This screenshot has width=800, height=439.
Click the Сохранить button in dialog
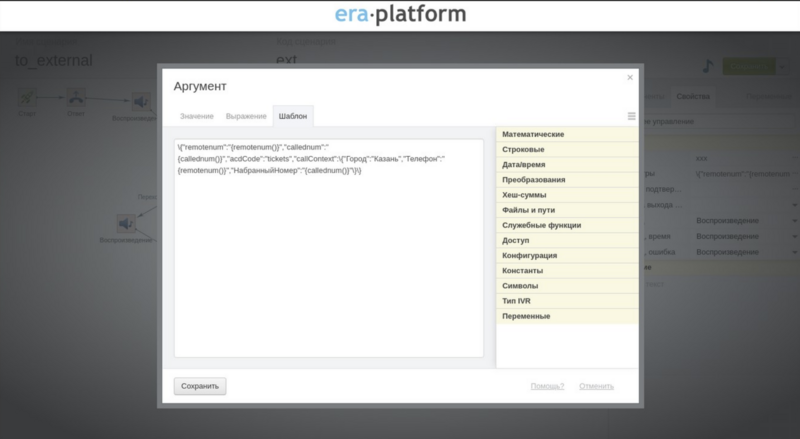200,386
